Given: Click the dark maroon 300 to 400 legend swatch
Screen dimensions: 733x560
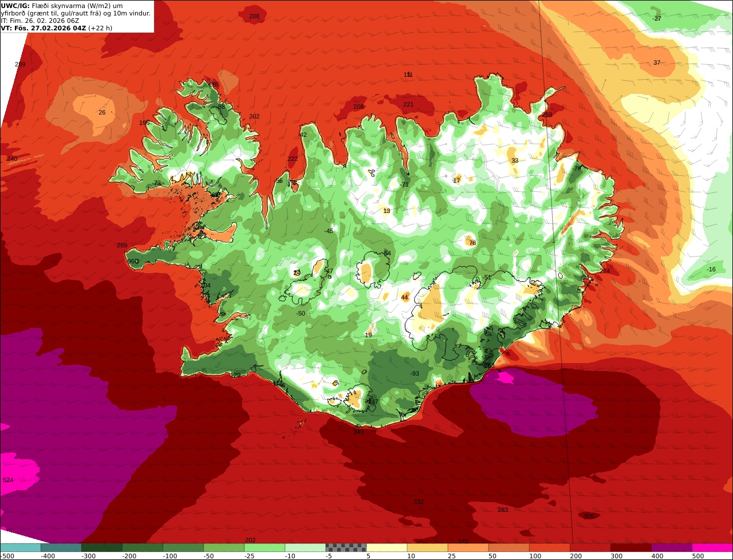Looking at the screenshot, I should (631, 547).
